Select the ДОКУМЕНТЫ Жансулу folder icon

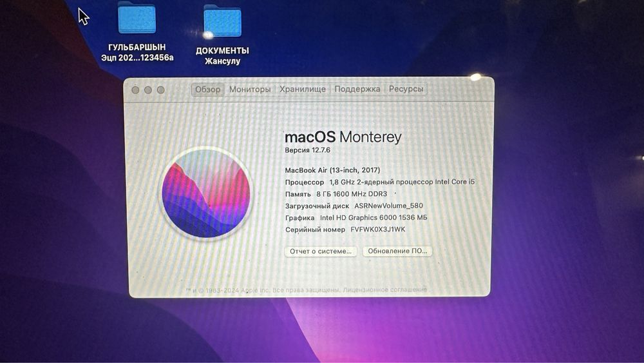pos(222,21)
